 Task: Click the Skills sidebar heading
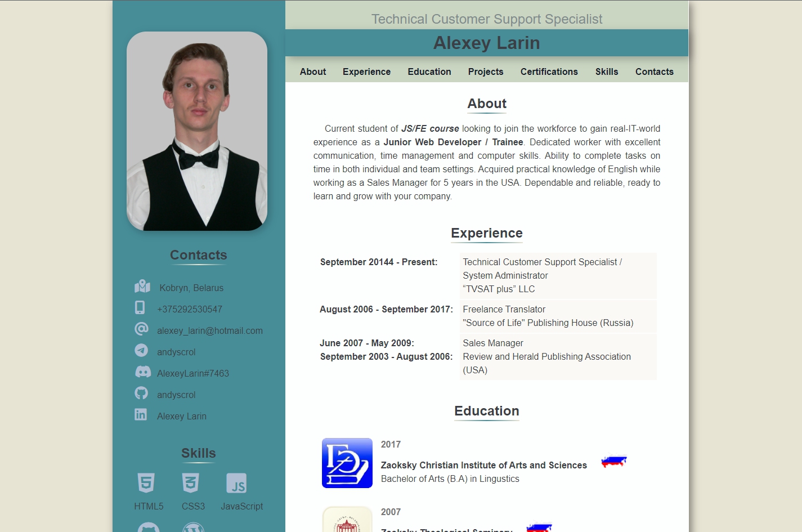coord(199,453)
